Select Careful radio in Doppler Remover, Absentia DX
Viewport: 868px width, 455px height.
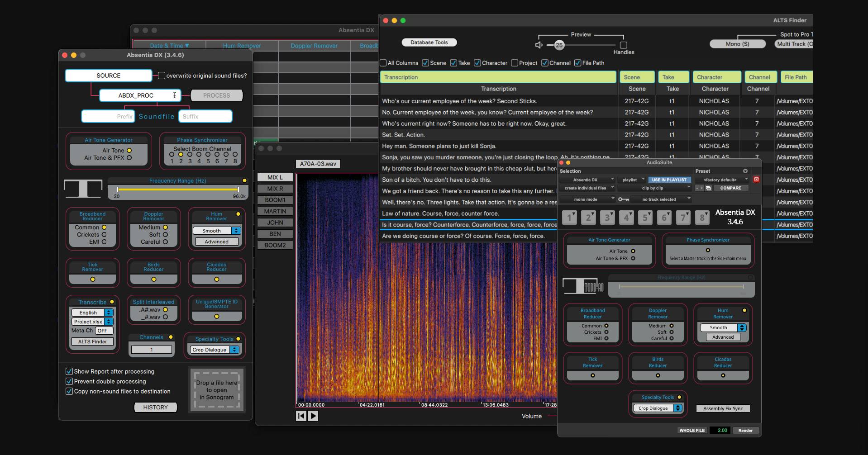click(165, 242)
